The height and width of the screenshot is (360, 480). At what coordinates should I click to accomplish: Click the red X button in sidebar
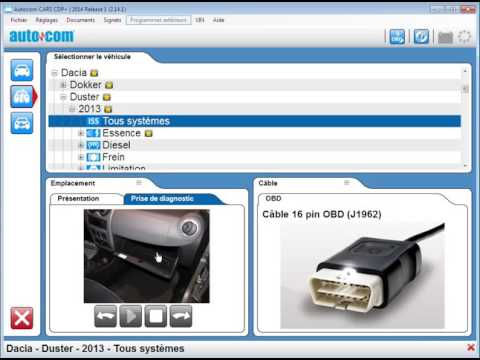point(22,318)
